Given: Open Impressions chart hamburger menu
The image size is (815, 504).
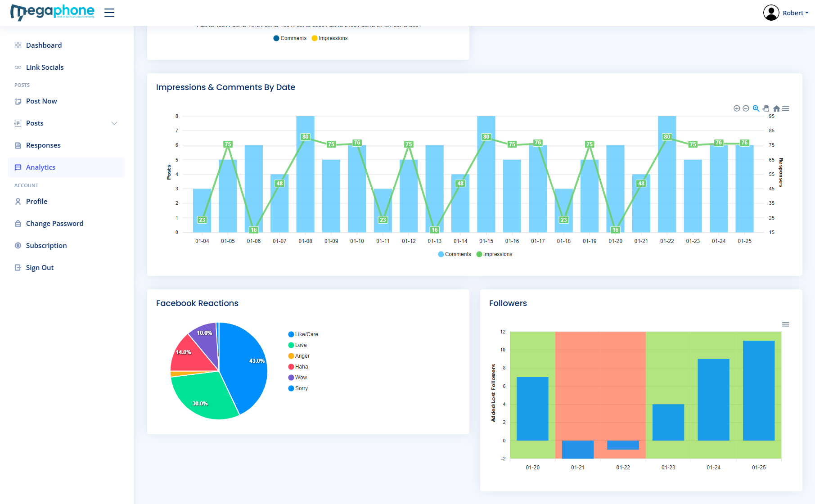Looking at the screenshot, I should pyautogui.click(x=786, y=108).
